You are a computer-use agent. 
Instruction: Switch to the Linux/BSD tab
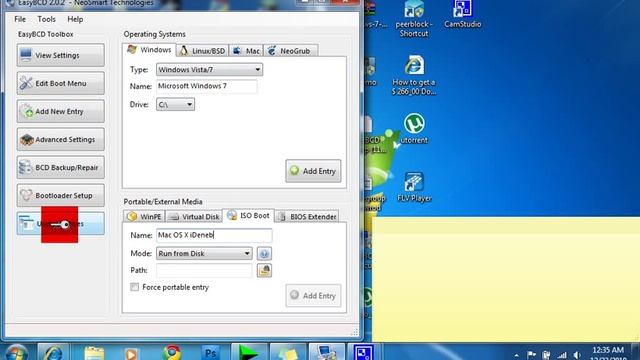point(202,51)
